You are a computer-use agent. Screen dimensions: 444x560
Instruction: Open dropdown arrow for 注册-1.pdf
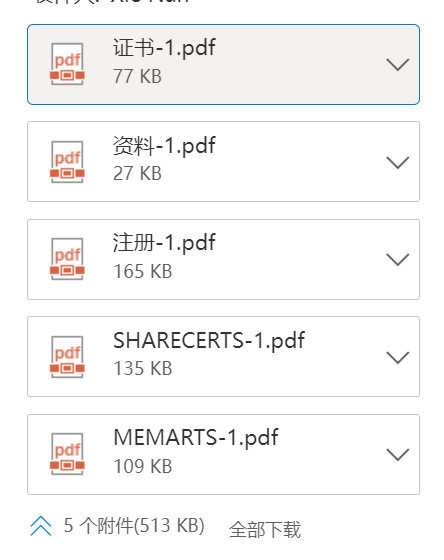point(398,260)
